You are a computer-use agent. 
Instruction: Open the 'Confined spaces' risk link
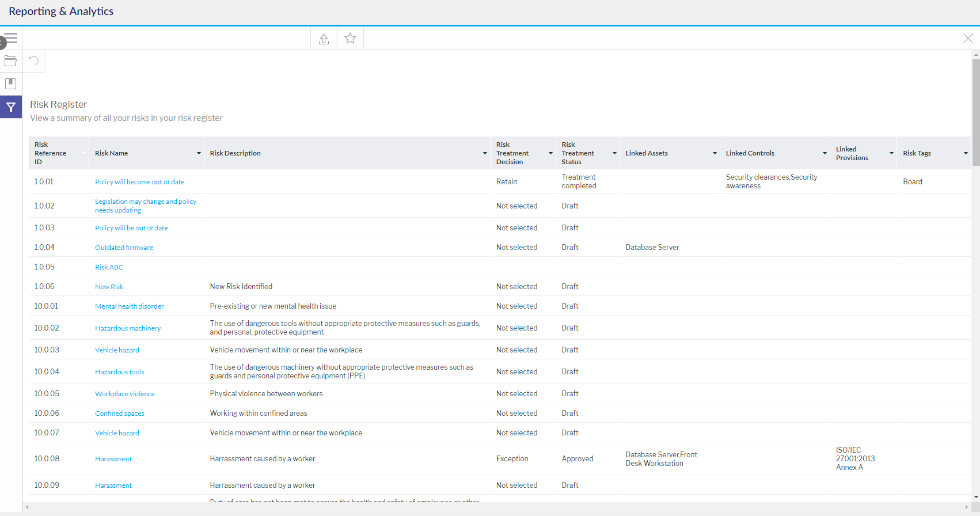(x=119, y=413)
